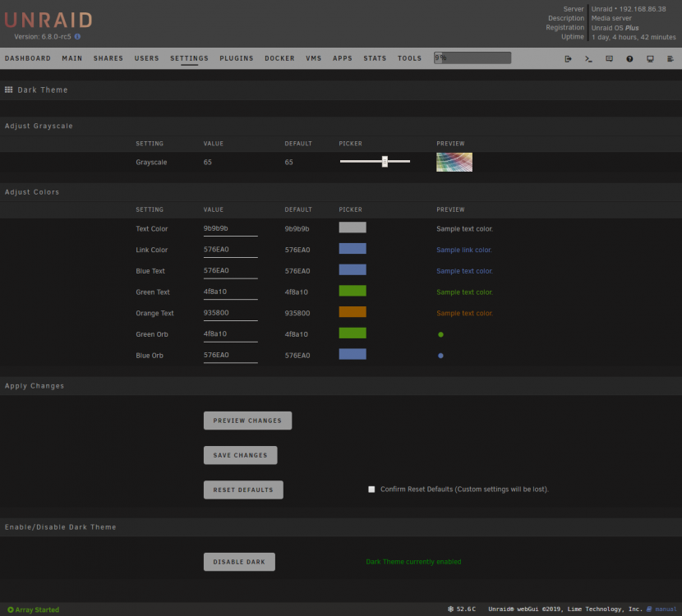Click the Preview Changes button
Screen dimensions: 682x616
point(247,421)
